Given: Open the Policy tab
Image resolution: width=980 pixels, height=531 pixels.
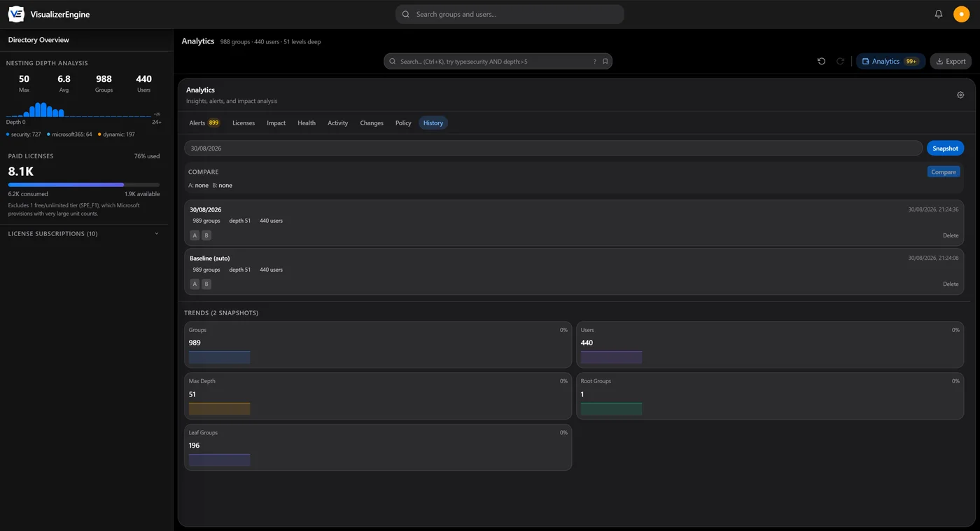Looking at the screenshot, I should (x=403, y=123).
